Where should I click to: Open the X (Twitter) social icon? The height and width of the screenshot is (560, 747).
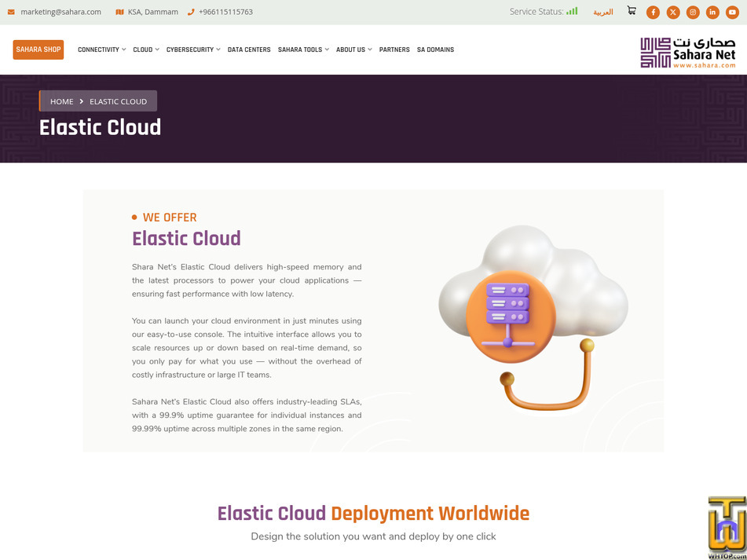[672, 13]
